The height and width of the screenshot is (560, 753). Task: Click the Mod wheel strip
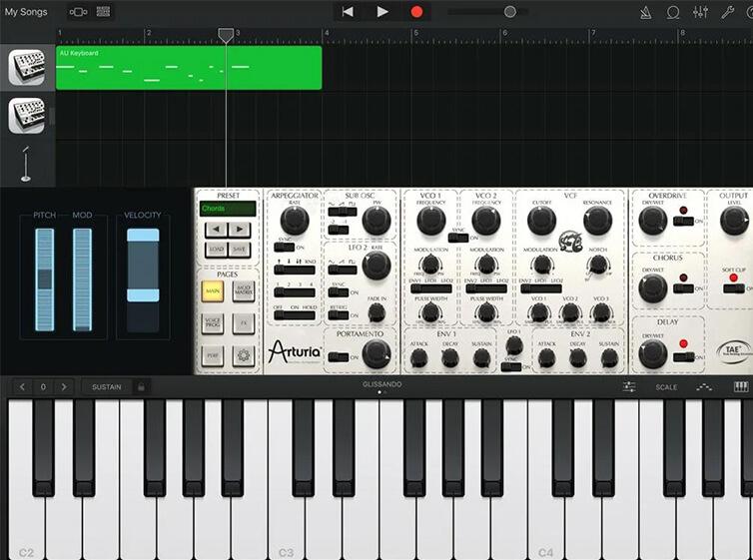pos(82,280)
